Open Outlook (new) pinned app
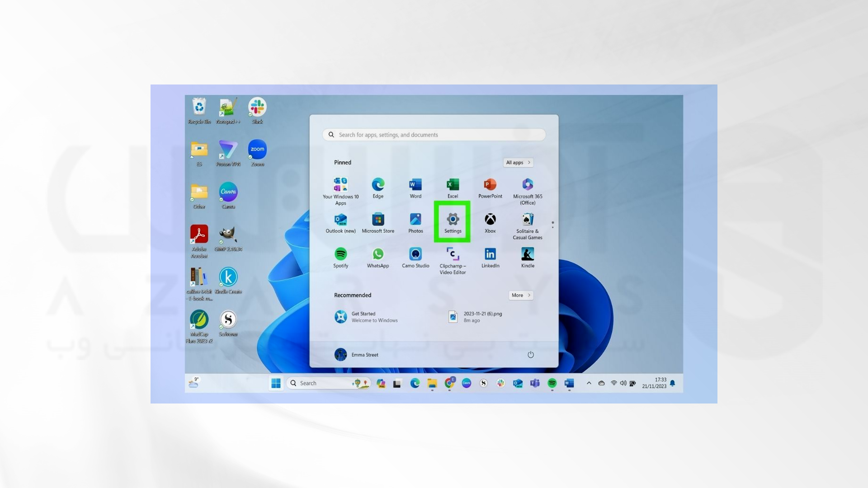Screen dimensions: 868x488 pyautogui.click(x=340, y=223)
